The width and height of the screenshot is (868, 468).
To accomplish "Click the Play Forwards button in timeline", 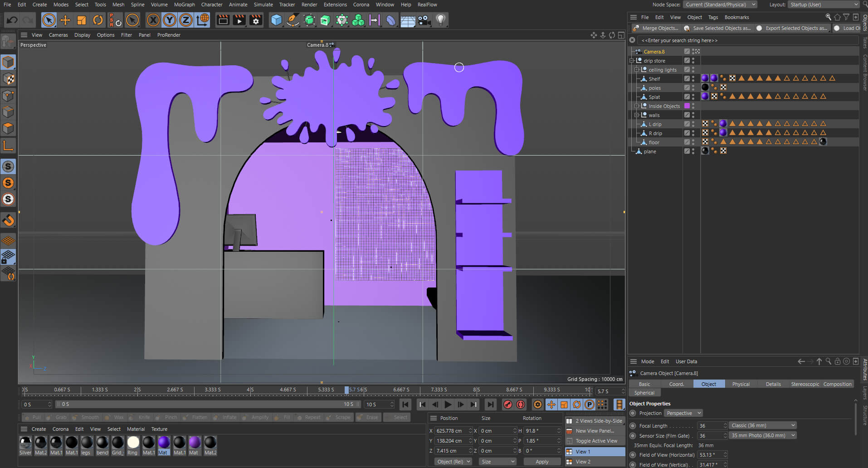I will click(x=448, y=405).
